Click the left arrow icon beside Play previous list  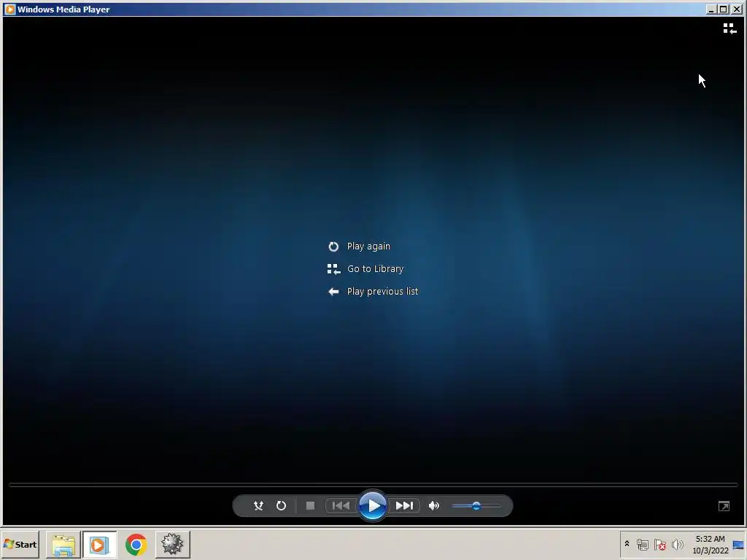coord(333,292)
